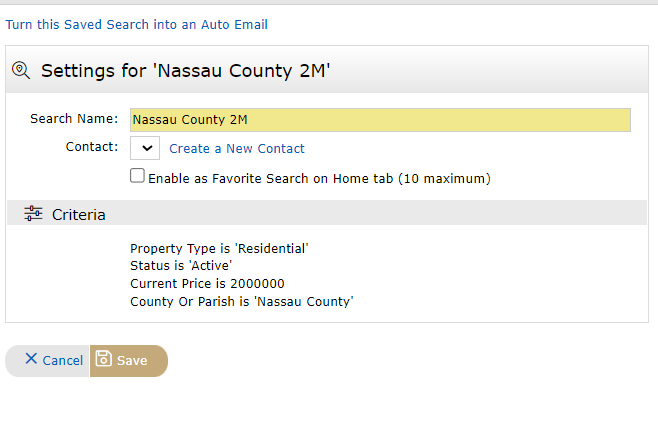This screenshot has width=658, height=425.
Task: Click the County Or Parish criterion text
Action: click(x=242, y=302)
